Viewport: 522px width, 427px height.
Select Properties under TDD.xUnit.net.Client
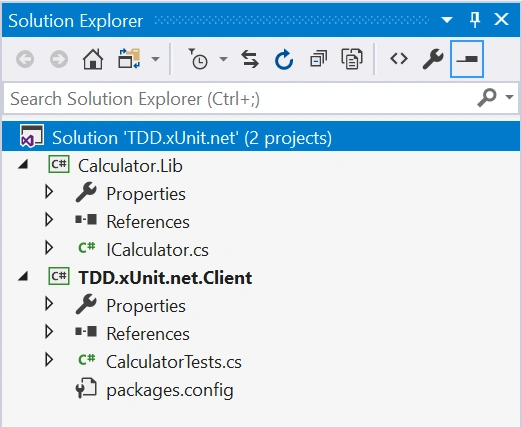[x=146, y=306]
